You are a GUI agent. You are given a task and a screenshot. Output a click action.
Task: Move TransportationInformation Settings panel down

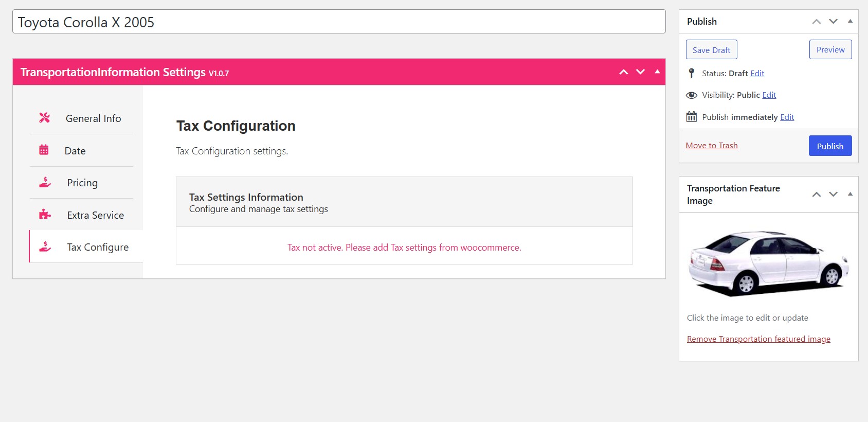[640, 72]
